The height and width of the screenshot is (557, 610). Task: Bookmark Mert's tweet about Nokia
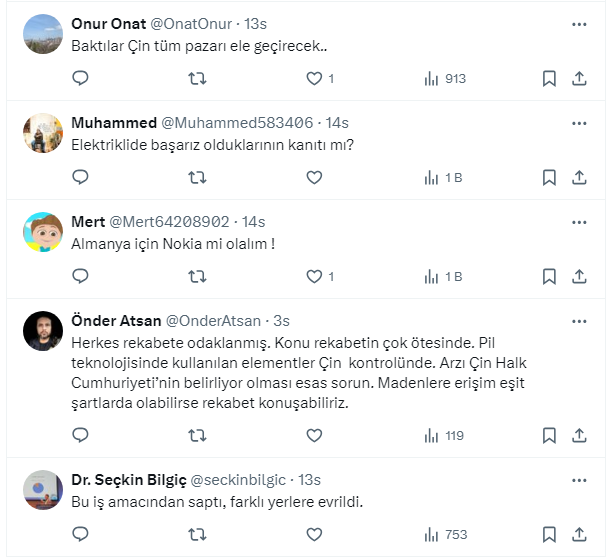[549, 276]
